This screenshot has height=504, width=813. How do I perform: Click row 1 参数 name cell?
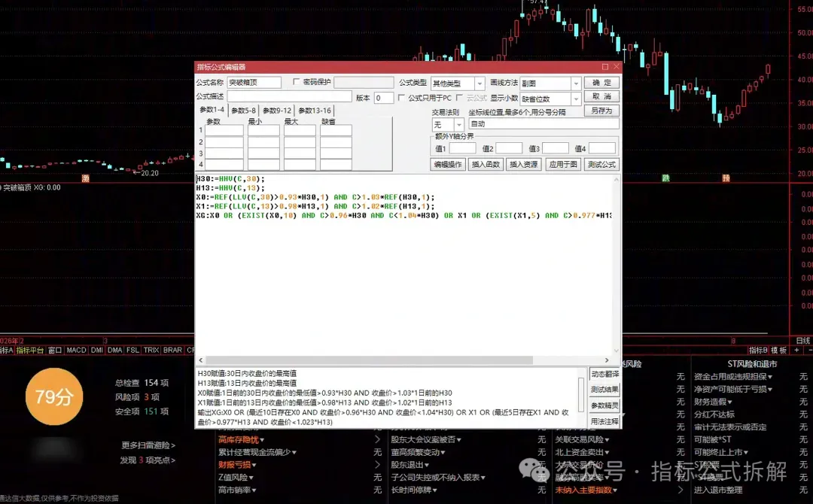tap(224, 131)
